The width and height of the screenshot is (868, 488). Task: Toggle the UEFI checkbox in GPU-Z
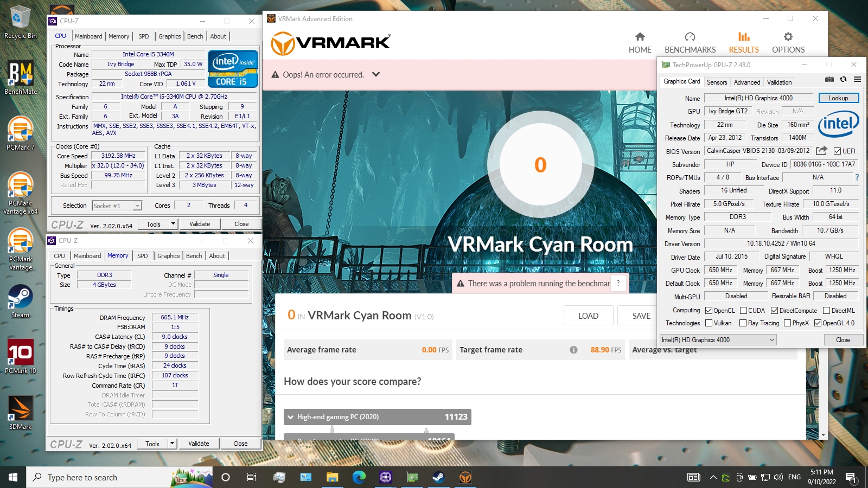coord(838,151)
